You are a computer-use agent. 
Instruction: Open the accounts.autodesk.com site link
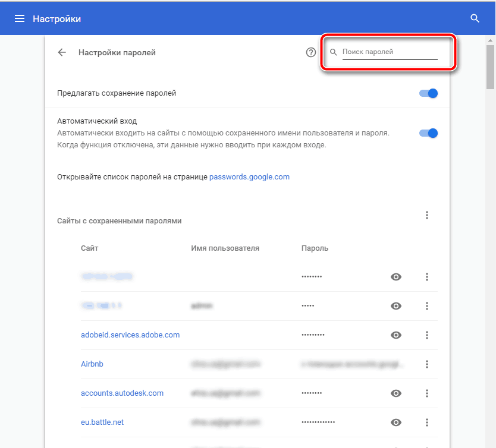(x=122, y=393)
